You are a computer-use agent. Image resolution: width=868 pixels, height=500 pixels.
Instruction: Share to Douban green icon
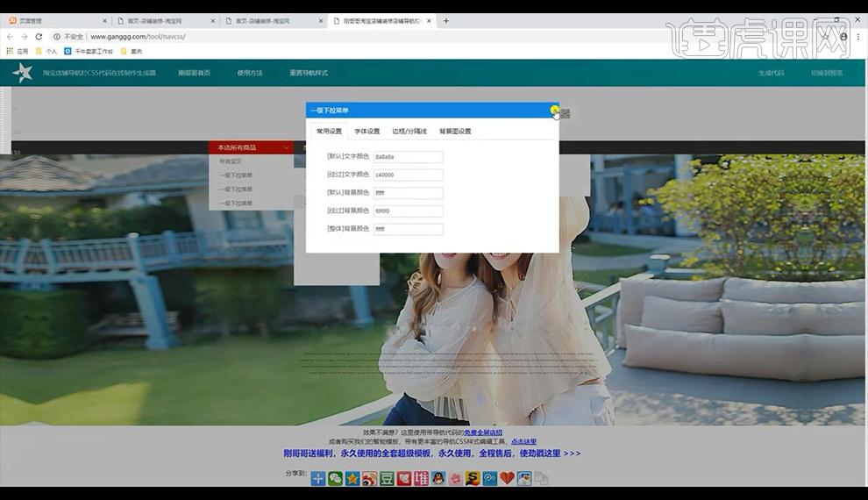click(x=387, y=478)
